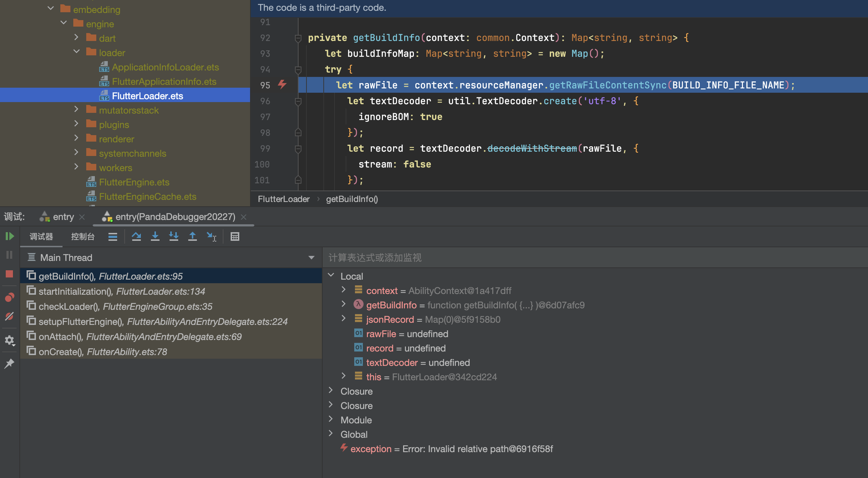Open FlutterEngine.ets in project tree
The width and height of the screenshot is (868, 478).
(x=134, y=182)
